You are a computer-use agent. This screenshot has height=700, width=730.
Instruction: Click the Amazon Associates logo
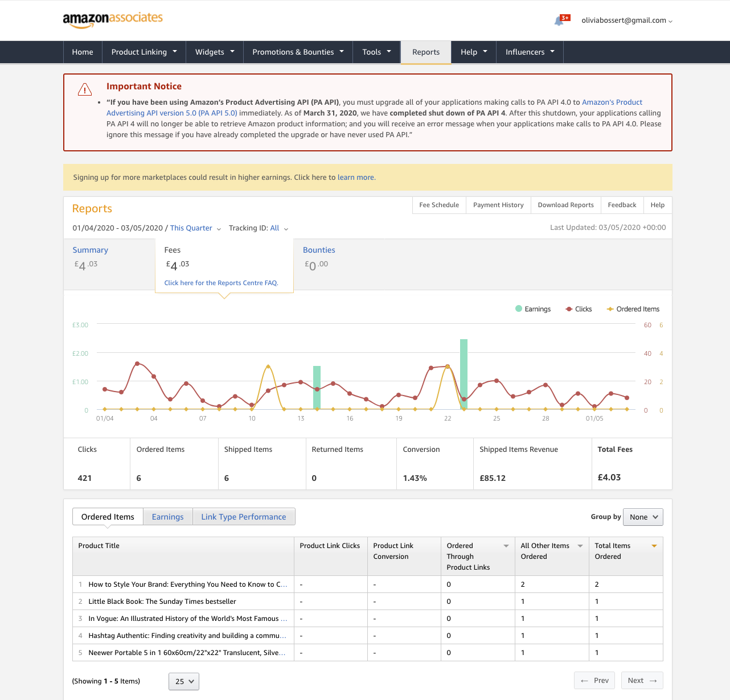[113, 19]
